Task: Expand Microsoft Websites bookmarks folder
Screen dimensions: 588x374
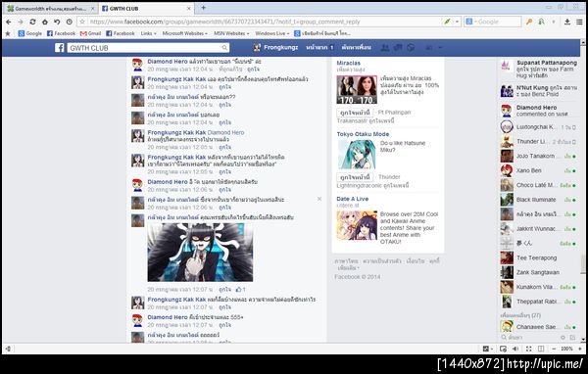Action: click(185, 33)
